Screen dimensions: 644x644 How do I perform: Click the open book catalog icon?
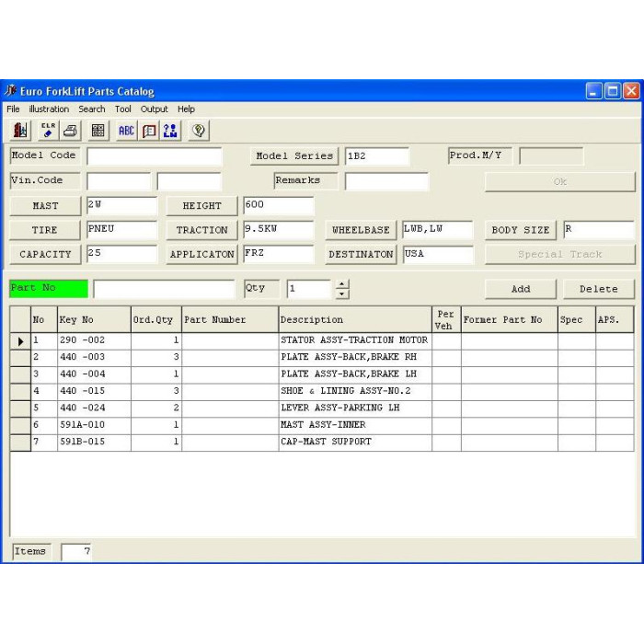[x=149, y=131]
